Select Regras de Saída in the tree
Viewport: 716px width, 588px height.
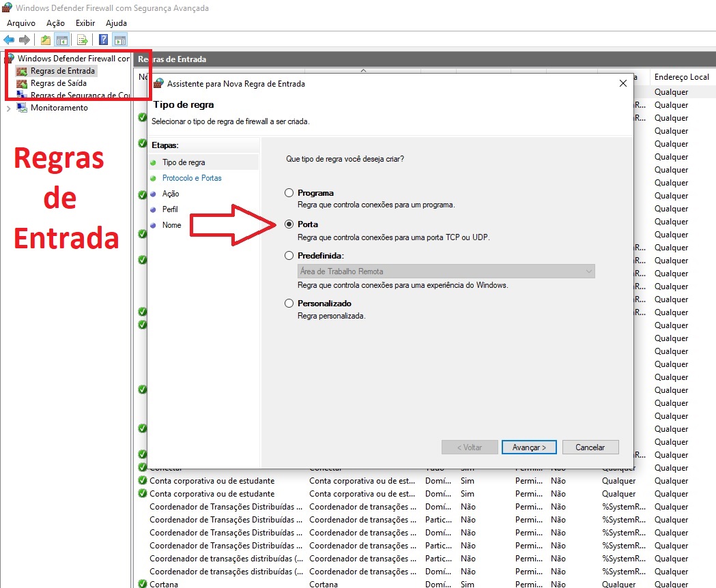coord(59,83)
